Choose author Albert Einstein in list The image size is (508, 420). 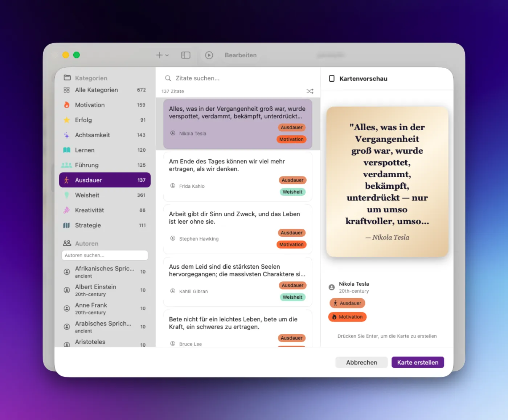pos(105,290)
